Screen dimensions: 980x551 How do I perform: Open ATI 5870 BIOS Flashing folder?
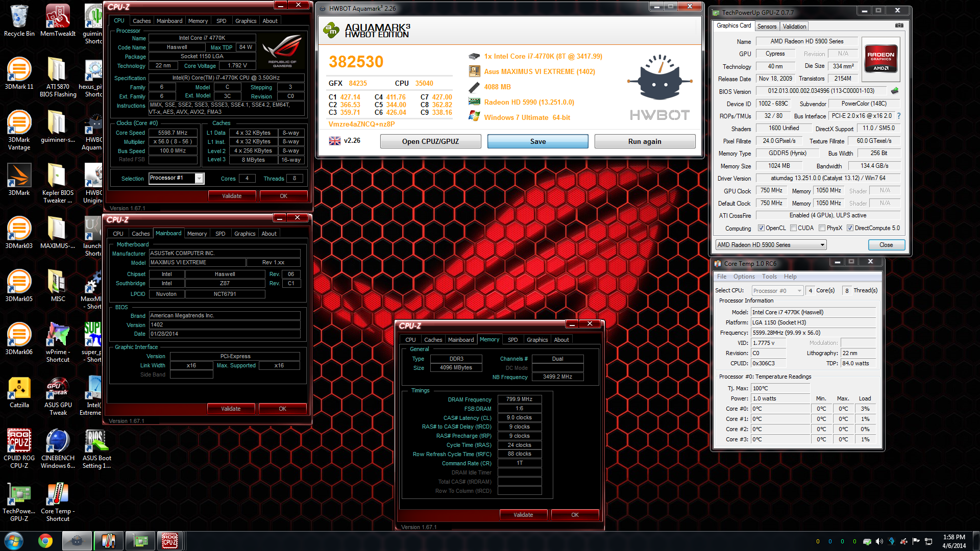click(58, 77)
